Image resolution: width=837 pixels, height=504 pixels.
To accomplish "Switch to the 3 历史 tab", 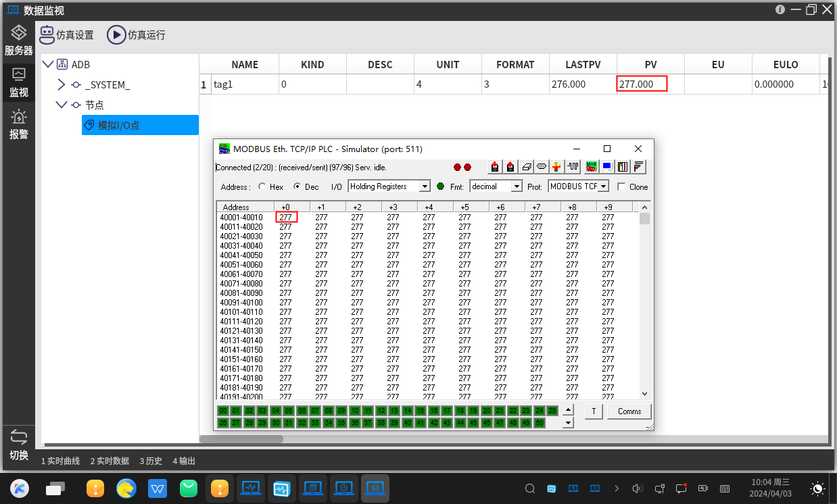I will [151, 461].
